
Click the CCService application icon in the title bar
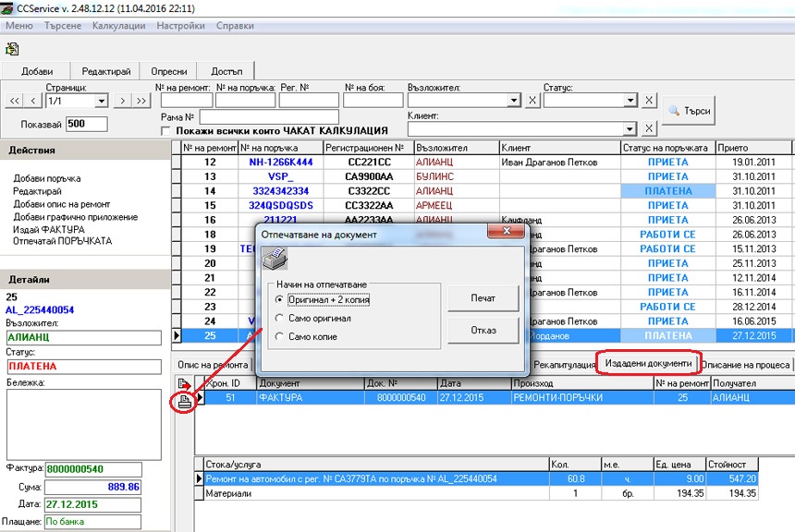coord(7,8)
